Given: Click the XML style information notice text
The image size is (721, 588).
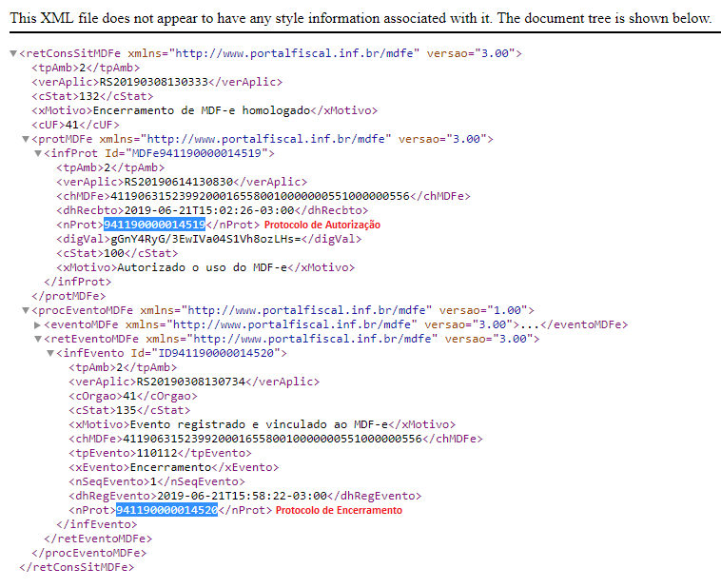Looking at the screenshot, I should (360, 18).
